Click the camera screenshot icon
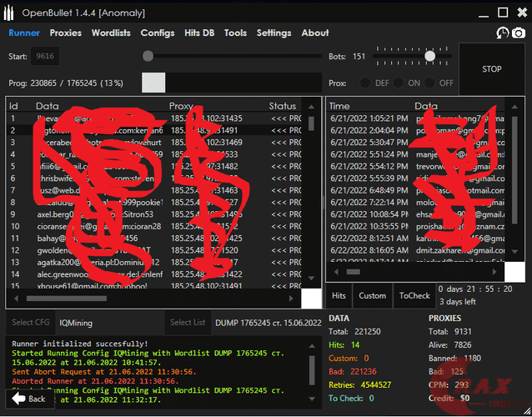532x417 pixels. [x=519, y=33]
